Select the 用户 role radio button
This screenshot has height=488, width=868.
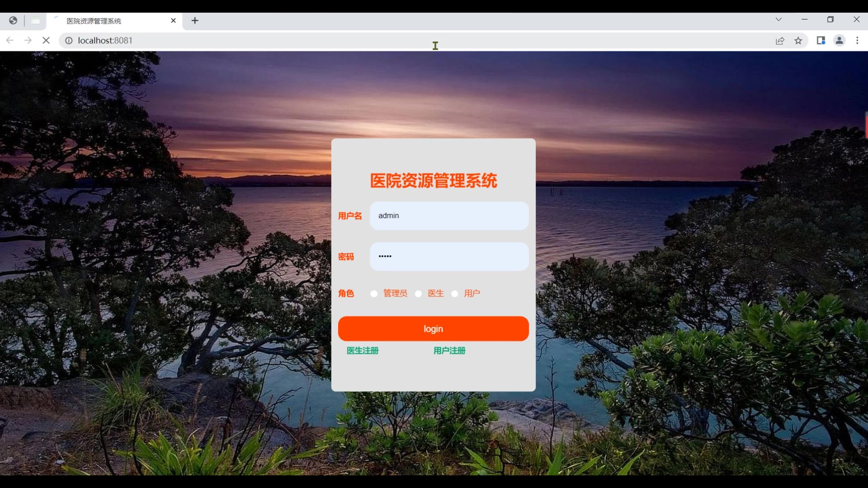(455, 294)
